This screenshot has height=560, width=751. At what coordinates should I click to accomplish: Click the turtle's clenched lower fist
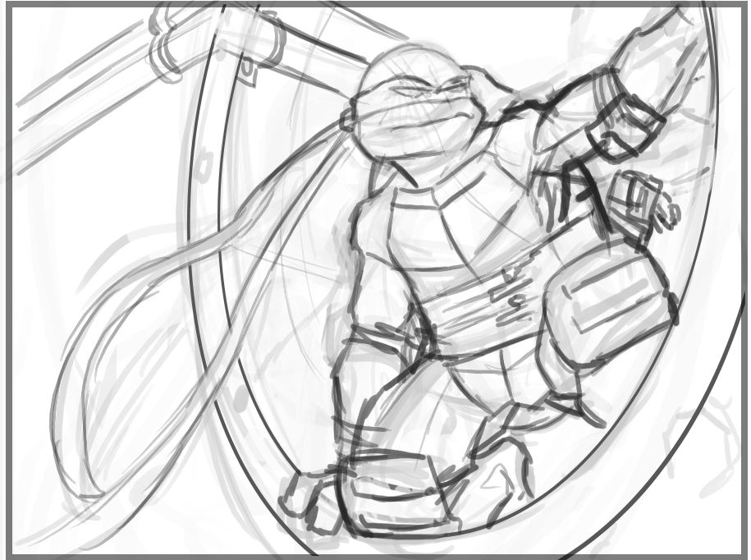pos(311,501)
